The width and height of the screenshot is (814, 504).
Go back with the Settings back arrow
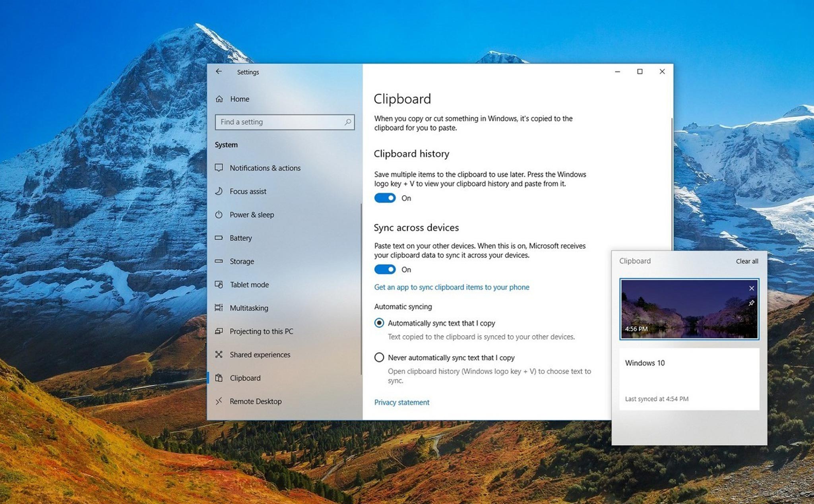tap(219, 72)
